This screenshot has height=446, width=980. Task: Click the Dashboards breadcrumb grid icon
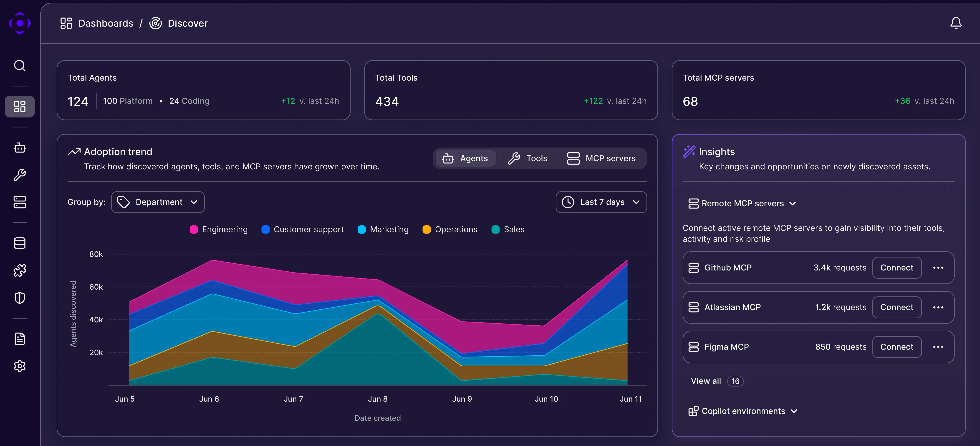click(66, 23)
